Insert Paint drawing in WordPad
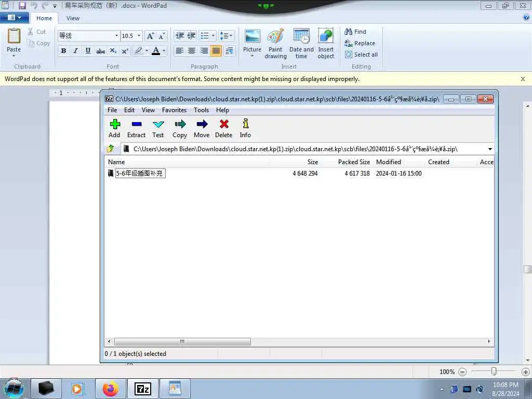This screenshot has height=399, width=532. click(x=275, y=44)
